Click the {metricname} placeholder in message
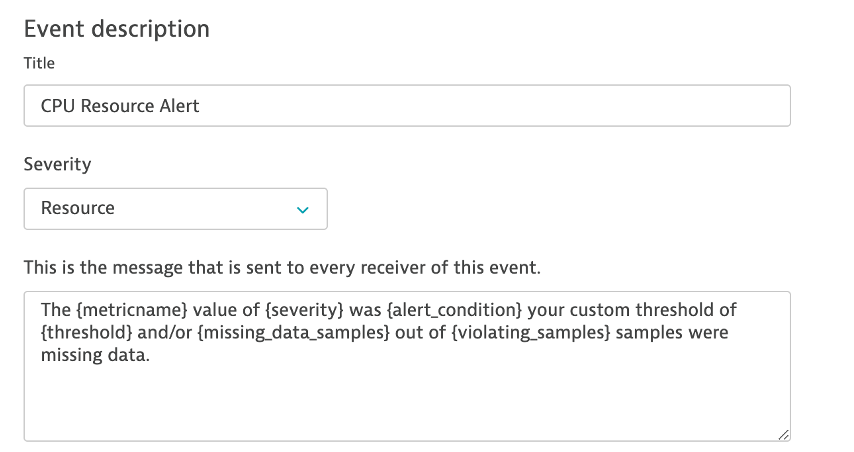Viewport: 854px width, 452px height. (x=124, y=311)
